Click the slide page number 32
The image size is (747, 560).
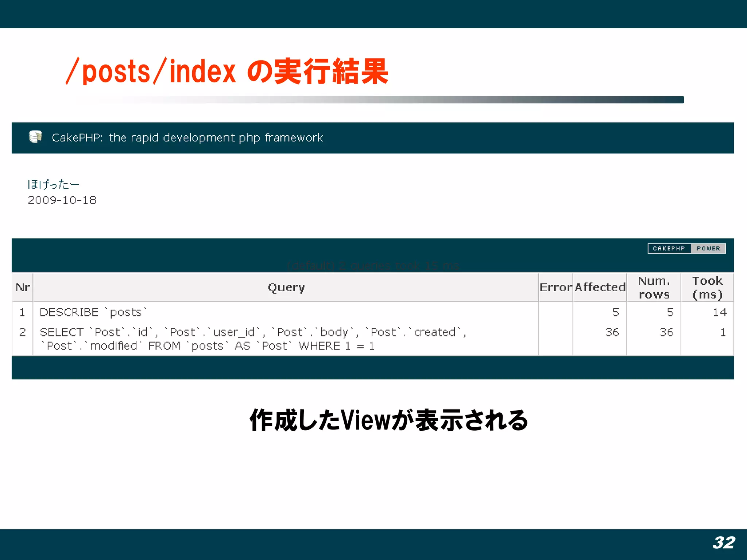(x=724, y=542)
